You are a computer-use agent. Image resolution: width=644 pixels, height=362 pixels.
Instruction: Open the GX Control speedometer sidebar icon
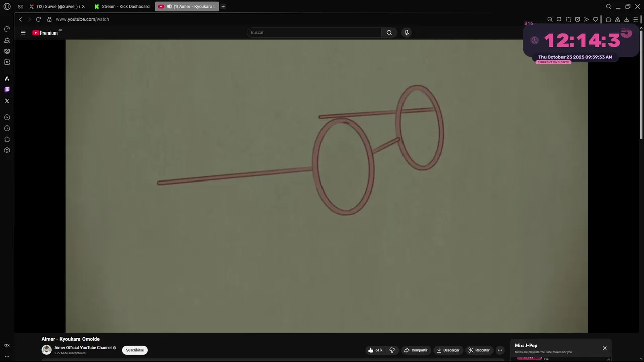click(7, 29)
